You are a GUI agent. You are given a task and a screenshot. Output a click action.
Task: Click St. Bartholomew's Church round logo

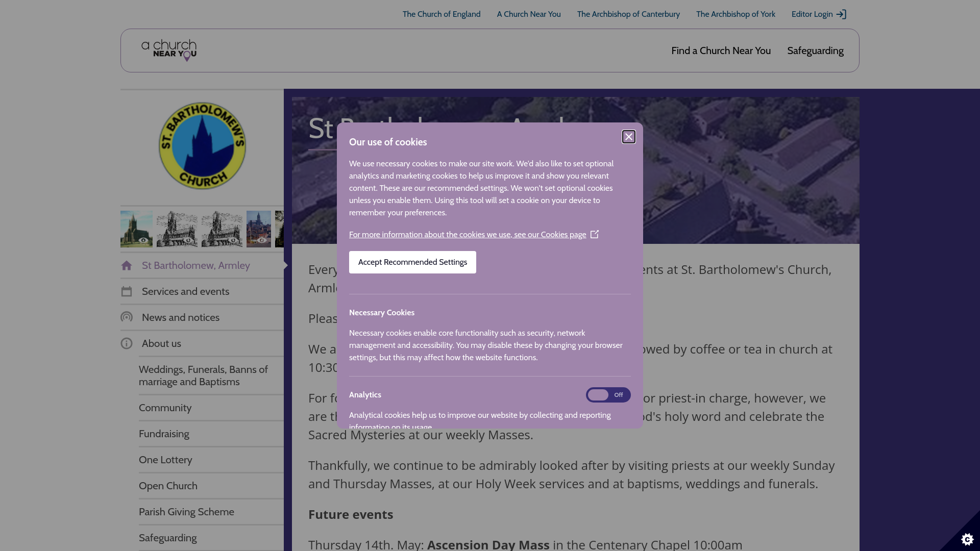pos(202,146)
